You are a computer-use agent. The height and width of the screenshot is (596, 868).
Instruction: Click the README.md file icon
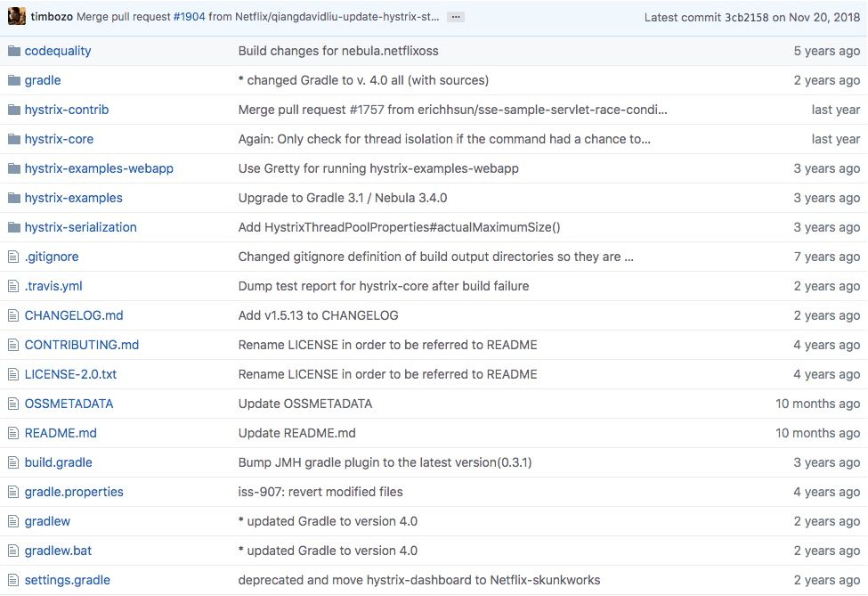13,433
